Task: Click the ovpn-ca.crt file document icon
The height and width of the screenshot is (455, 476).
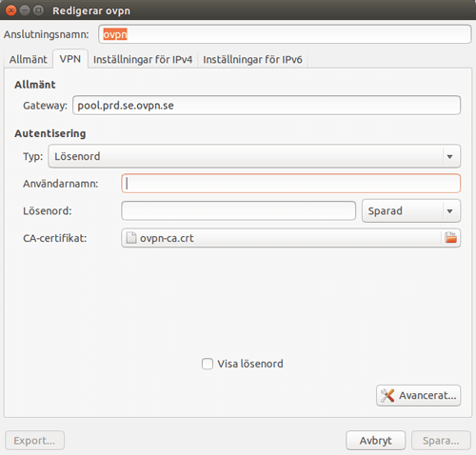Action: pyautogui.click(x=131, y=238)
